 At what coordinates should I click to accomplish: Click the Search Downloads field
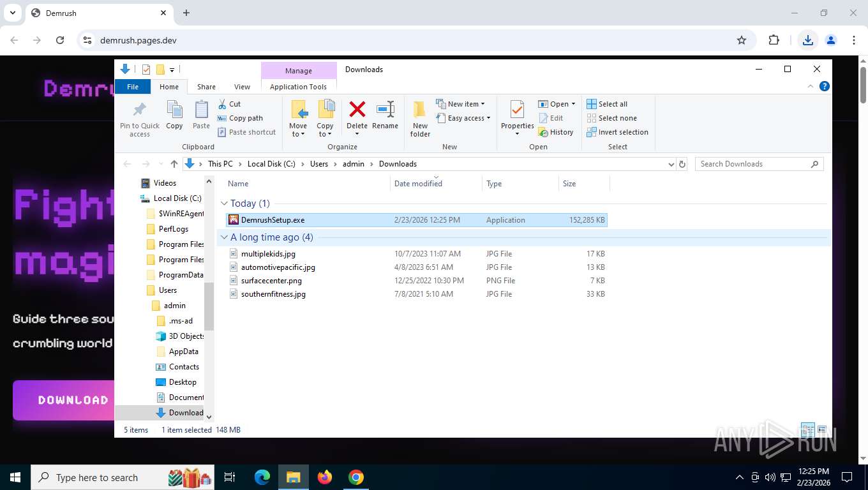tap(759, 164)
